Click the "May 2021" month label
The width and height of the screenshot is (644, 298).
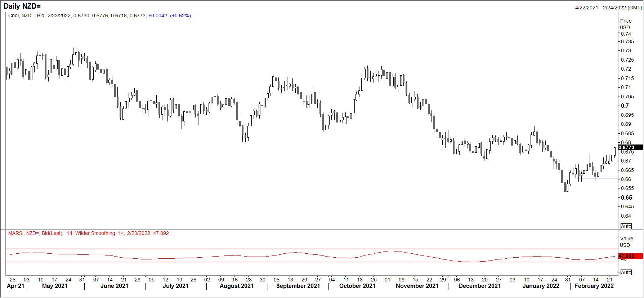point(55,286)
